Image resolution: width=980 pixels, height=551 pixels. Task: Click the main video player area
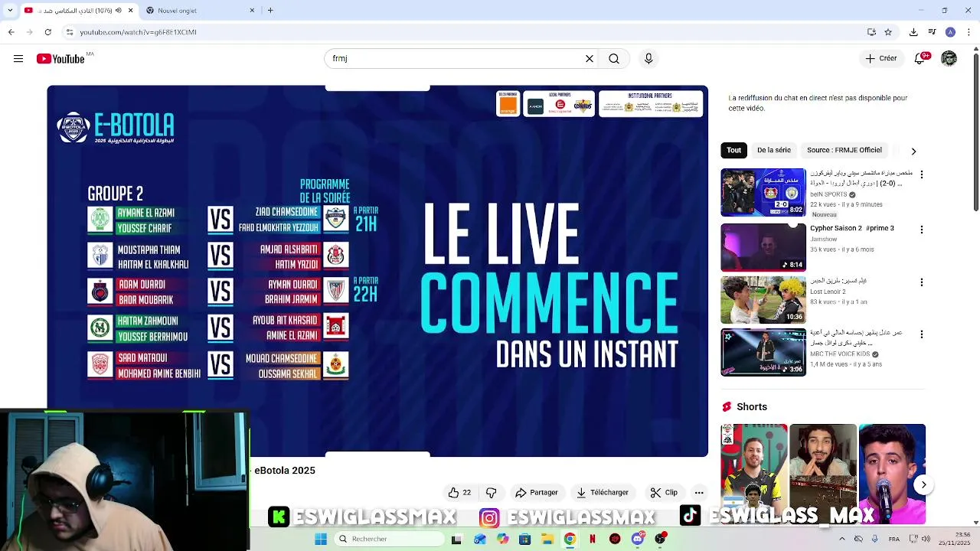(377, 271)
